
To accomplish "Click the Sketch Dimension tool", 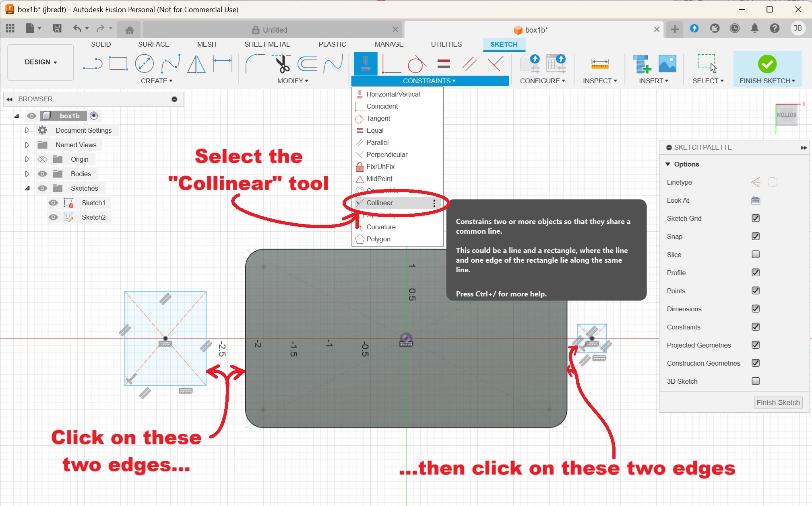I will (x=222, y=64).
